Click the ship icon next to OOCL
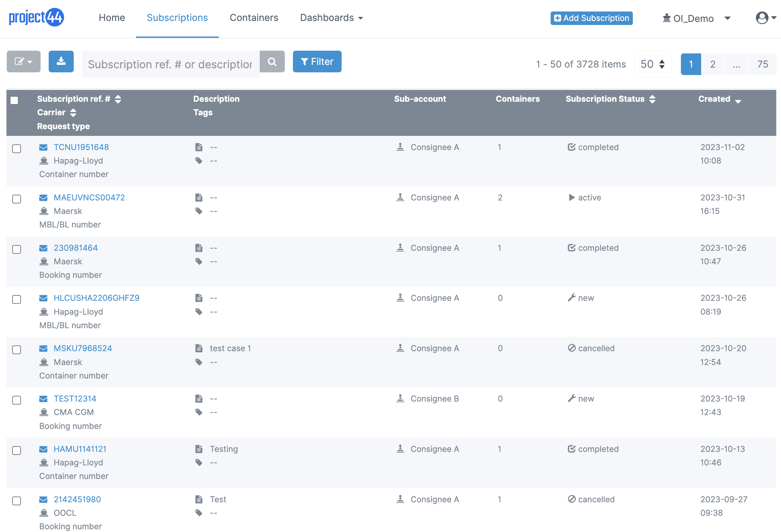Screen dimensions: 781x532 (44, 513)
